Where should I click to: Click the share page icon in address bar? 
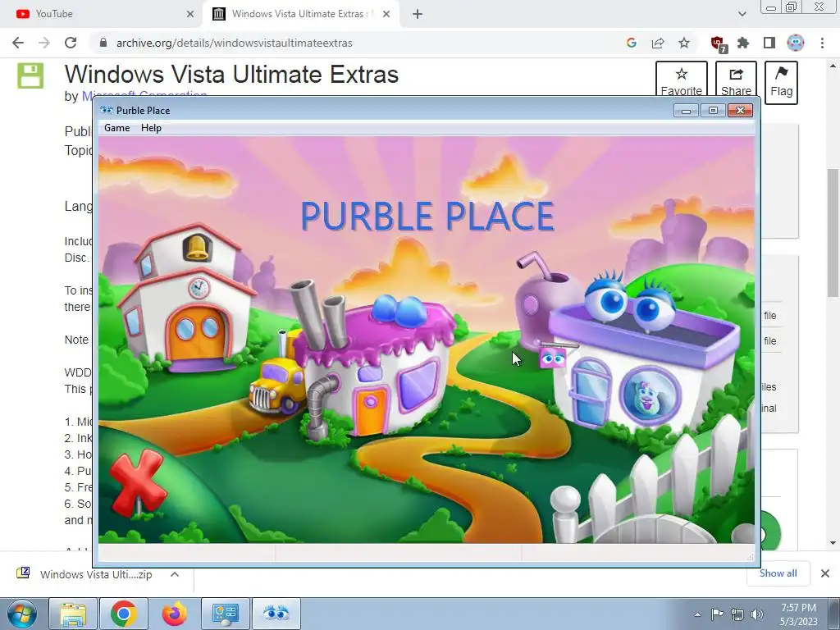coord(658,43)
